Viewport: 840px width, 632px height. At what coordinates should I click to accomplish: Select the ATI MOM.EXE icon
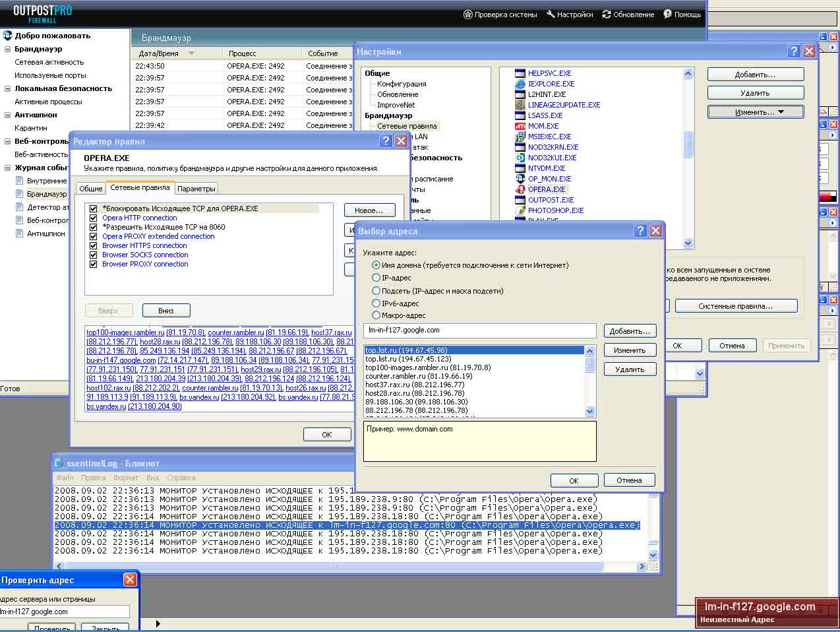click(x=520, y=126)
